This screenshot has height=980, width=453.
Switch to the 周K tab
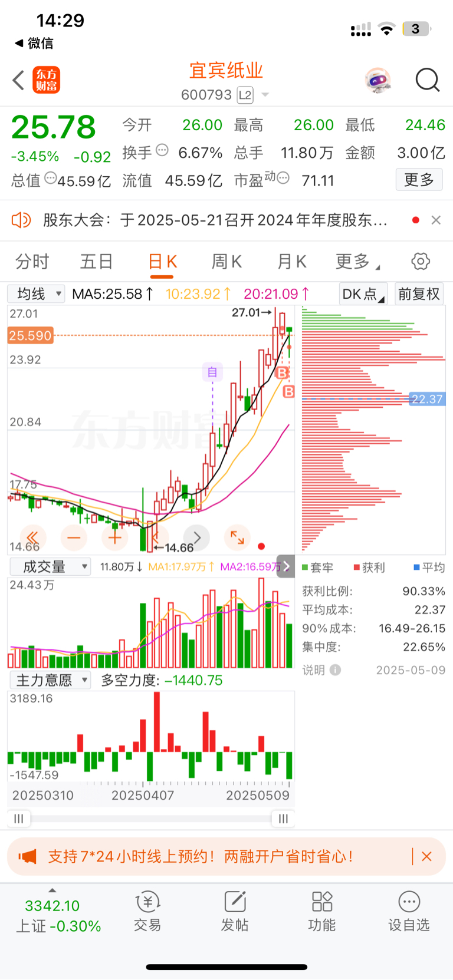click(227, 262)
